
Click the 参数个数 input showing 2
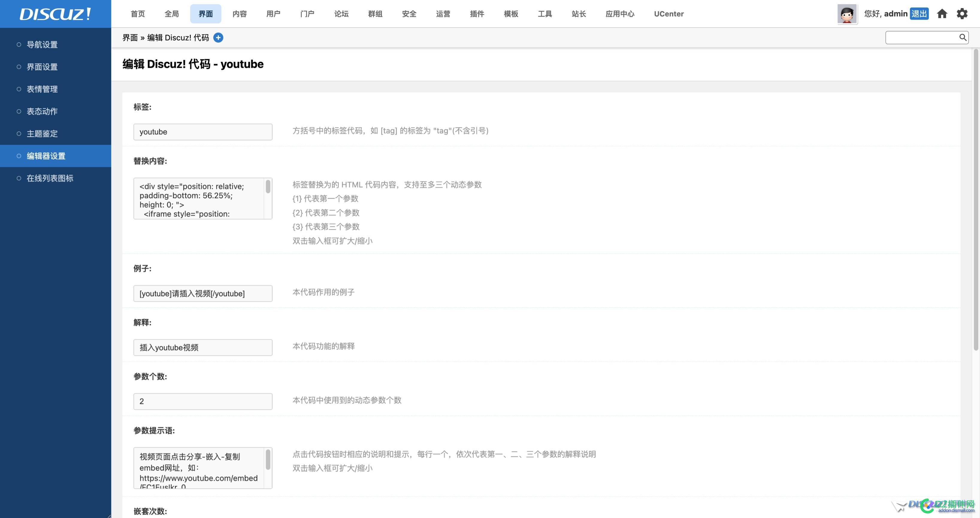tap(203, 401)
